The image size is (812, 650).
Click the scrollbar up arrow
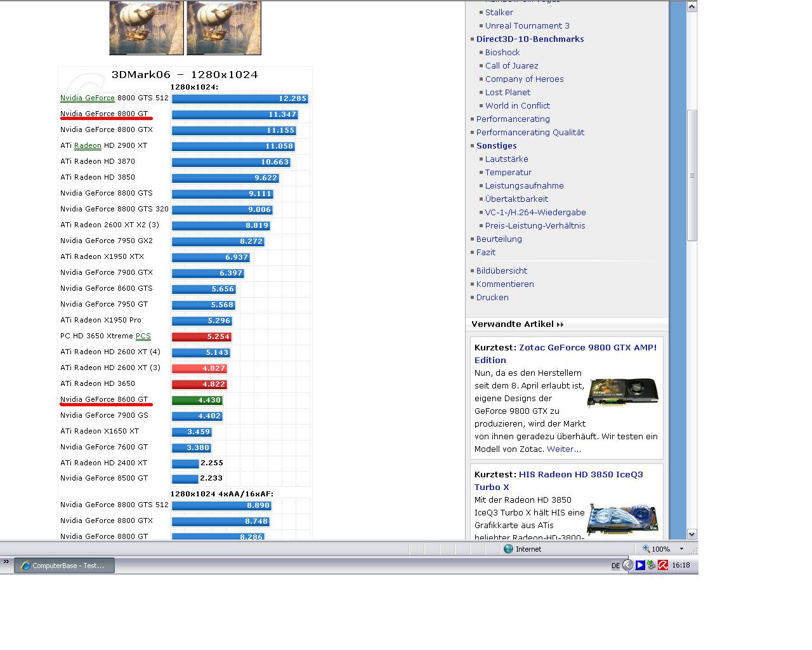(692, 7)
